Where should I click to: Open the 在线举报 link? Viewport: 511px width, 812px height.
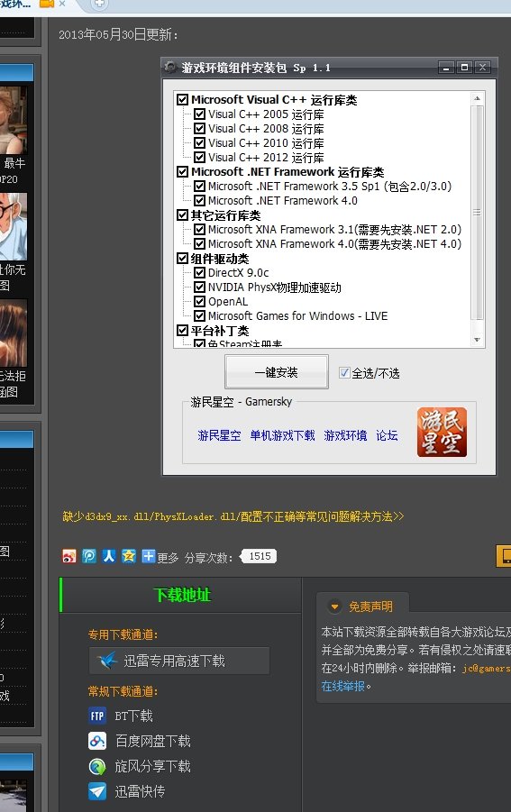point(343,686)
